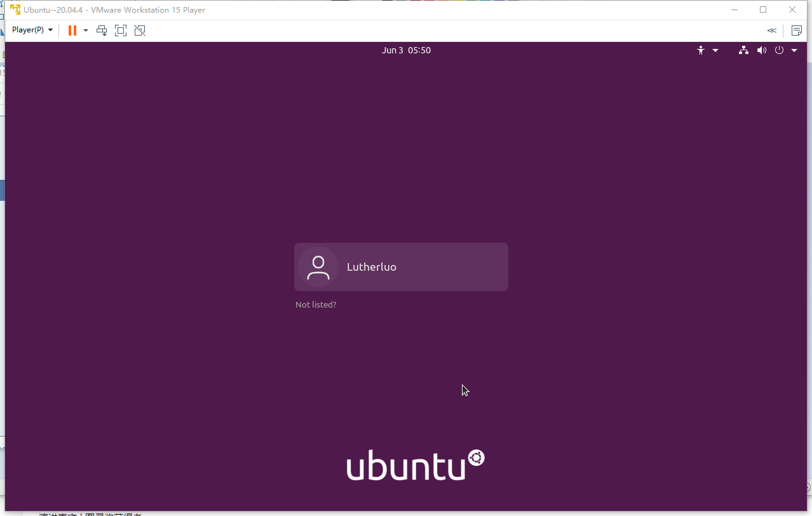Viewport: 812px width, 516px height.
Task: Click the Ubuntu power icon
Action: (x=780, y=50)
